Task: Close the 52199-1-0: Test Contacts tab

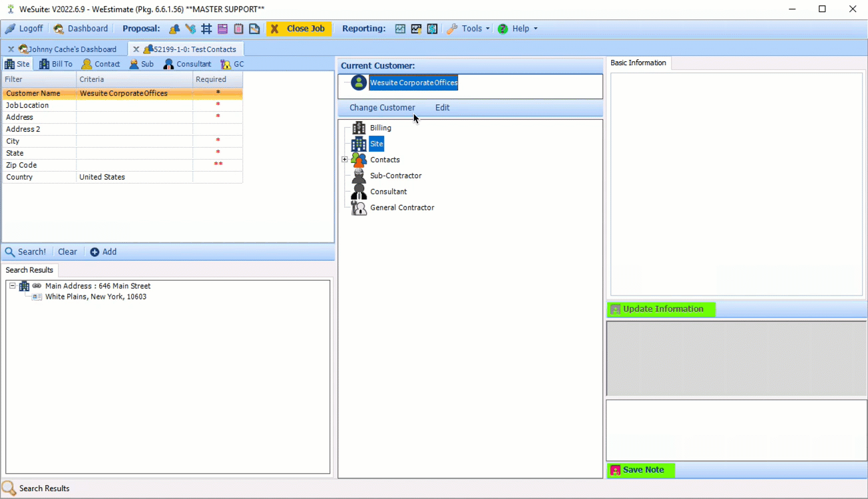Action: click(136, 49)
